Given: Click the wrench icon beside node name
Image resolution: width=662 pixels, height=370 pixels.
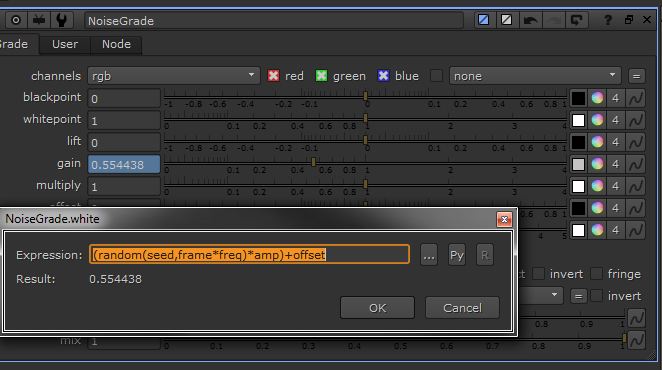Looking at the screenshot, I should pyautogui.click(x=62, y=20).
